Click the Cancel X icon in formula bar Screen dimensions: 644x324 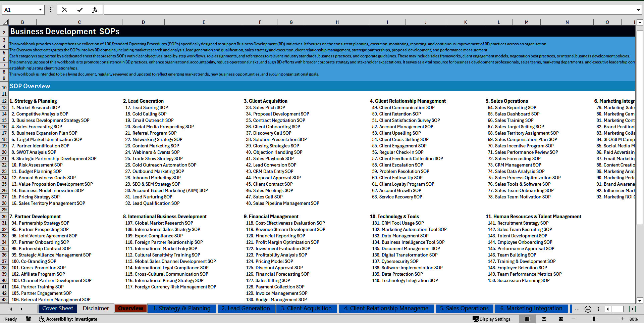pos(64,10)
